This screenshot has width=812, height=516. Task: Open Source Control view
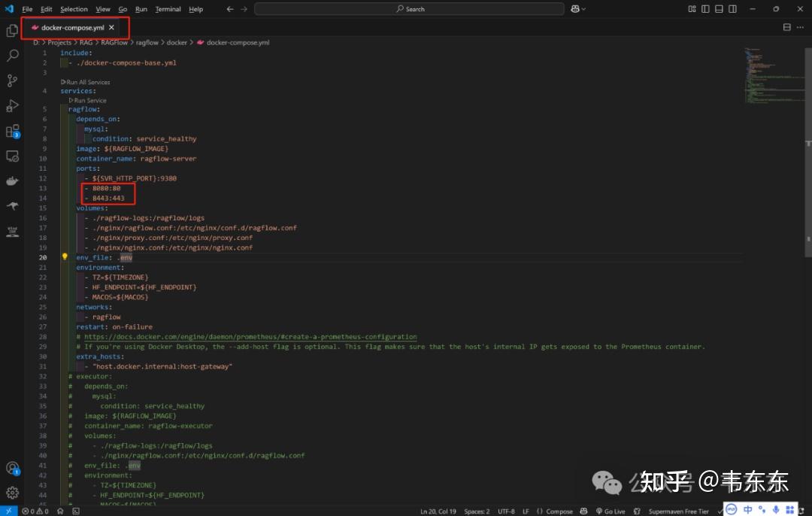click(x=12, y=80)
